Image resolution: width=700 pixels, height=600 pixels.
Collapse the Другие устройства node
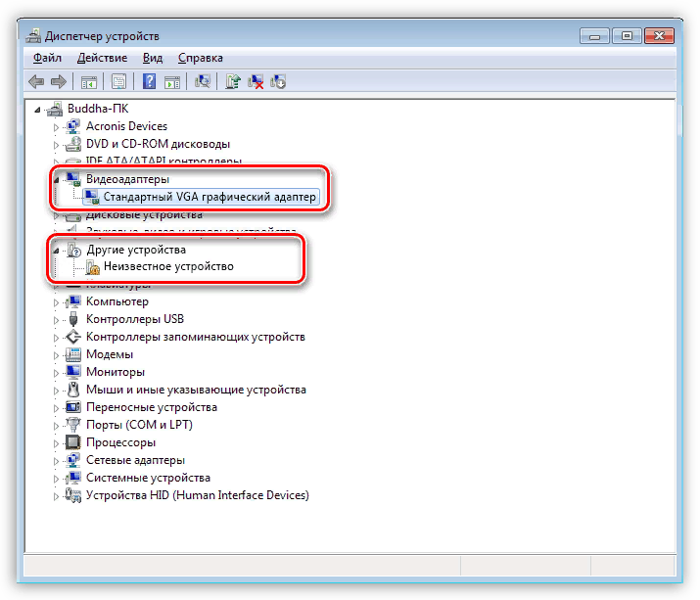click(x=56, y=251)
